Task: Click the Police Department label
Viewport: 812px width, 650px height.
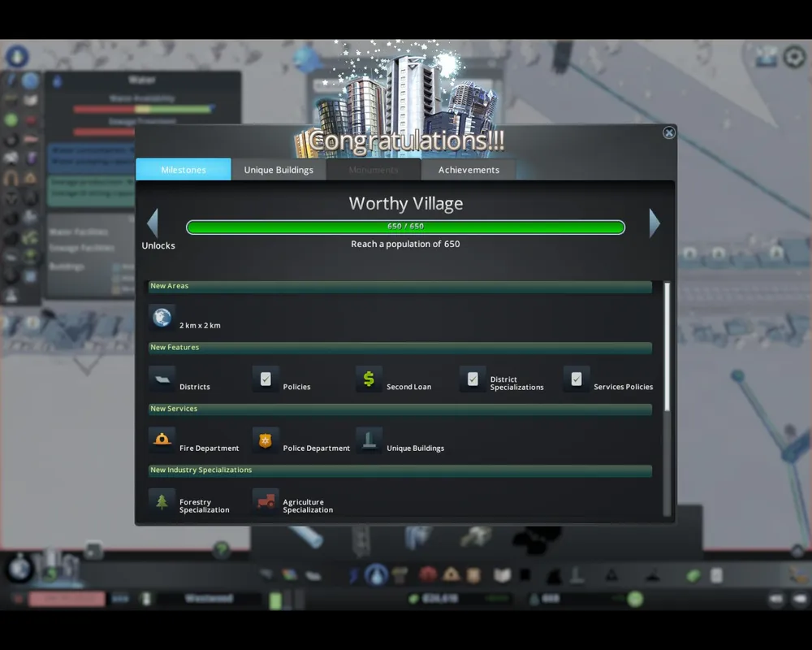Action: pyautogui.click(x=317, y=448)
